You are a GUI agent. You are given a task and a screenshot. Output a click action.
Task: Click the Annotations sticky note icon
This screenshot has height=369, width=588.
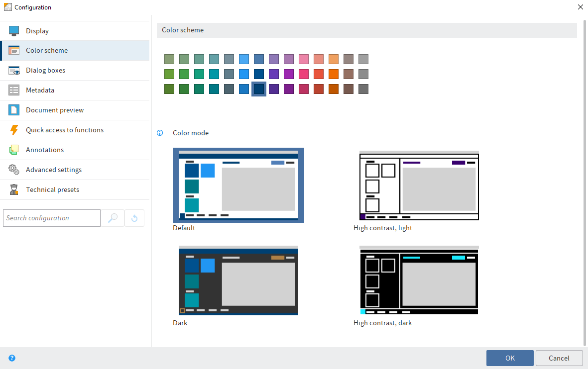(x=14, y=150)
